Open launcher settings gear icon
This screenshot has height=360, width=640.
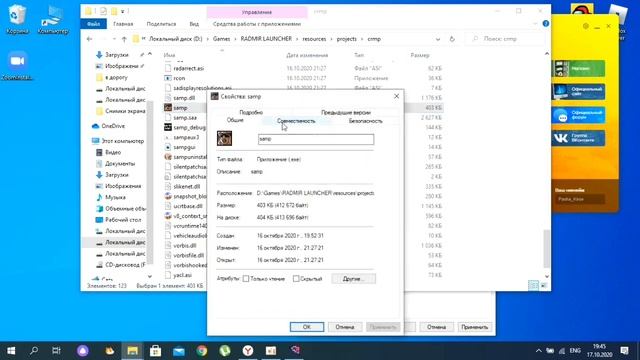(586, 26)
